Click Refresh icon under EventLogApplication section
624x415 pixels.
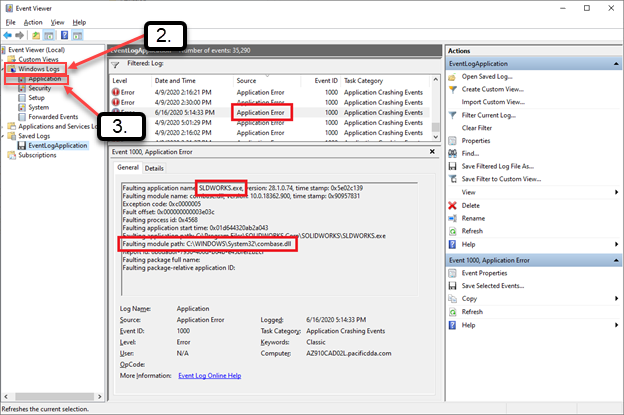[x=452, y=231]
